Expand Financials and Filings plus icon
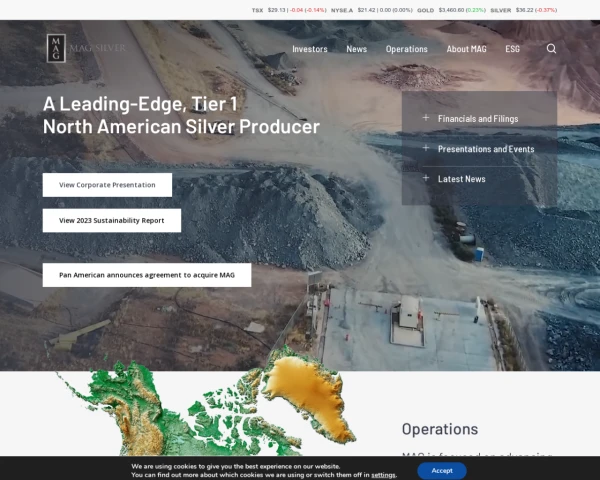The image size is (600, 480). [x=426, y=118]
